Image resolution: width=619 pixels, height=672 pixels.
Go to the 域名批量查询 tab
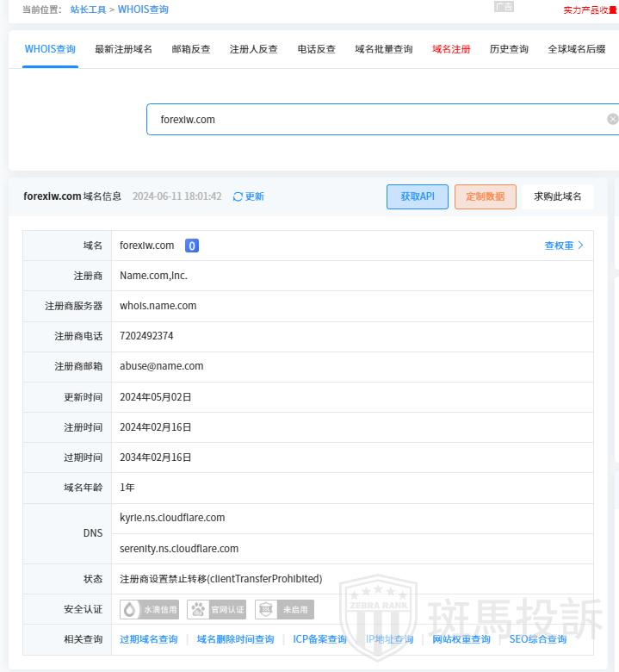coord(383,49)
